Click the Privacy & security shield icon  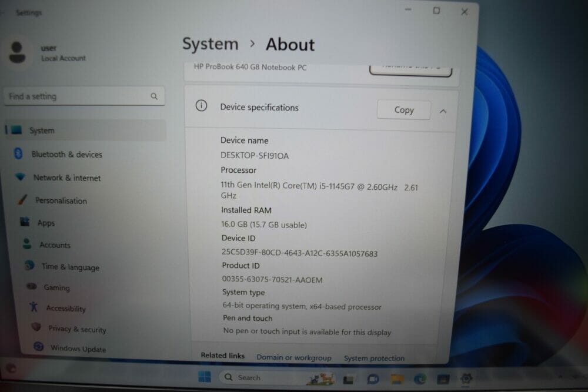pyautogui.click(x=36, y=327)
